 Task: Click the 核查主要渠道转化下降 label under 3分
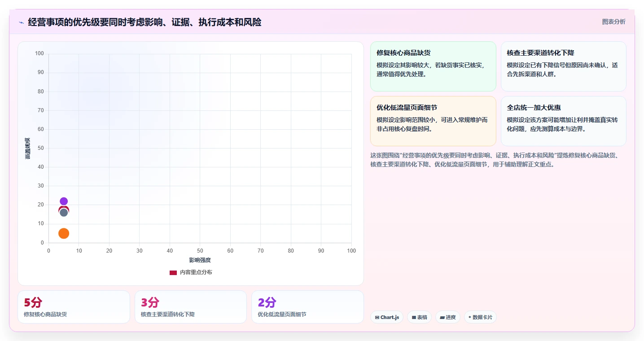click(168, 315)
